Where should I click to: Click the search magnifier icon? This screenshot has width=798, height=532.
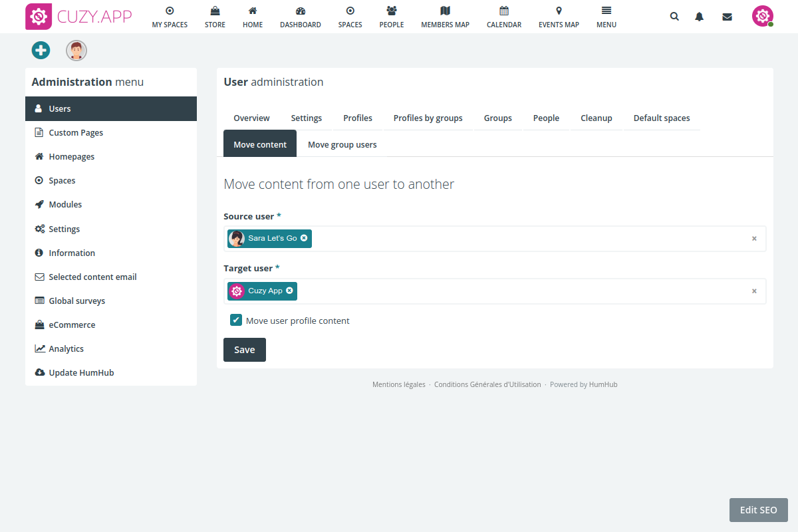[674, 17]
